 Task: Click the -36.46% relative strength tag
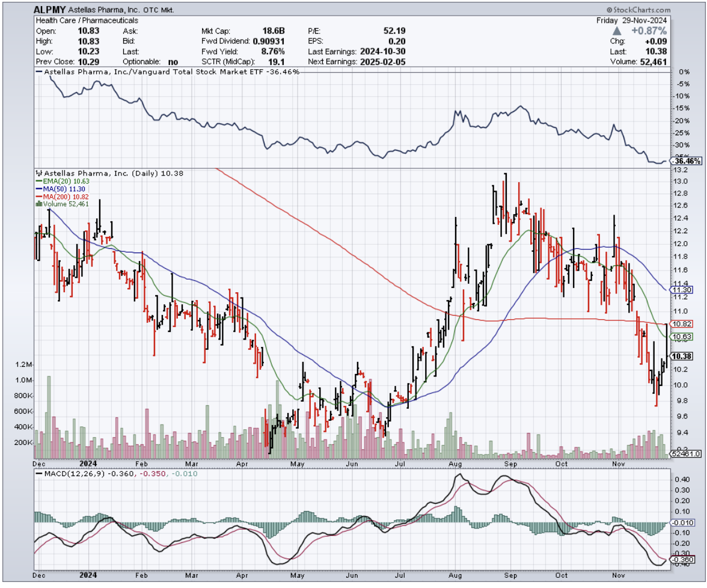[x=686, y=161]
